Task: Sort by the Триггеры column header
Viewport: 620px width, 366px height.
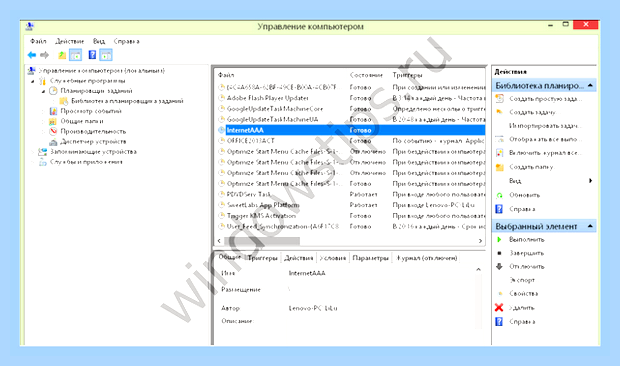Action: tap(407, 75)
